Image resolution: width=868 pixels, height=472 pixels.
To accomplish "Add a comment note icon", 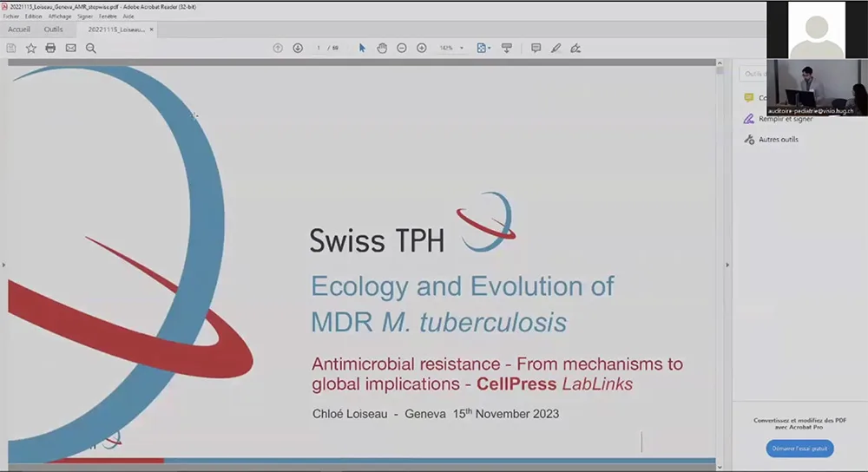I will pos(536,48).
